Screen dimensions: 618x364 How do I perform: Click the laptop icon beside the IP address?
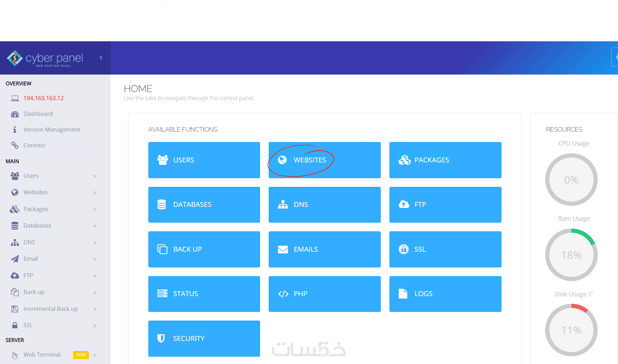(x=15, y=98)
